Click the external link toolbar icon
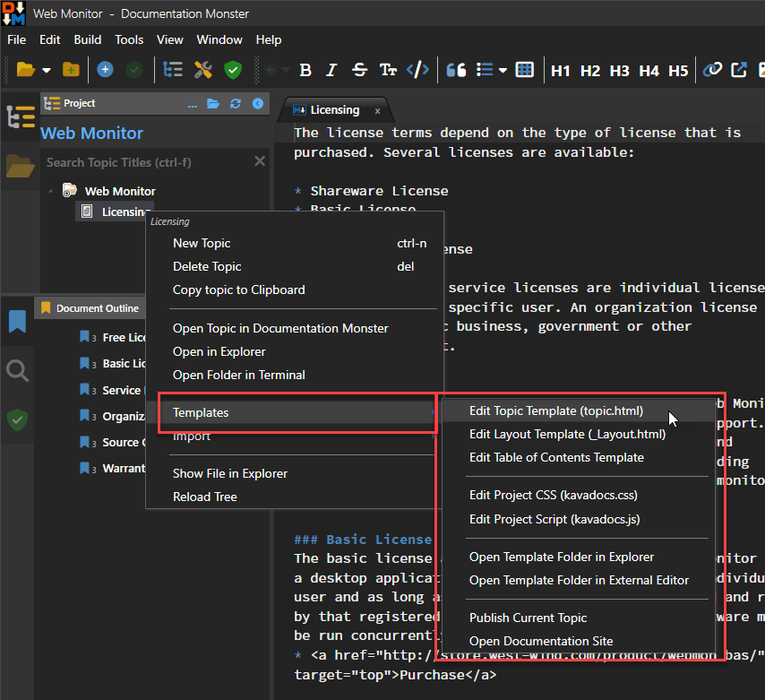The image size is (765, 700). pos(739,70)
